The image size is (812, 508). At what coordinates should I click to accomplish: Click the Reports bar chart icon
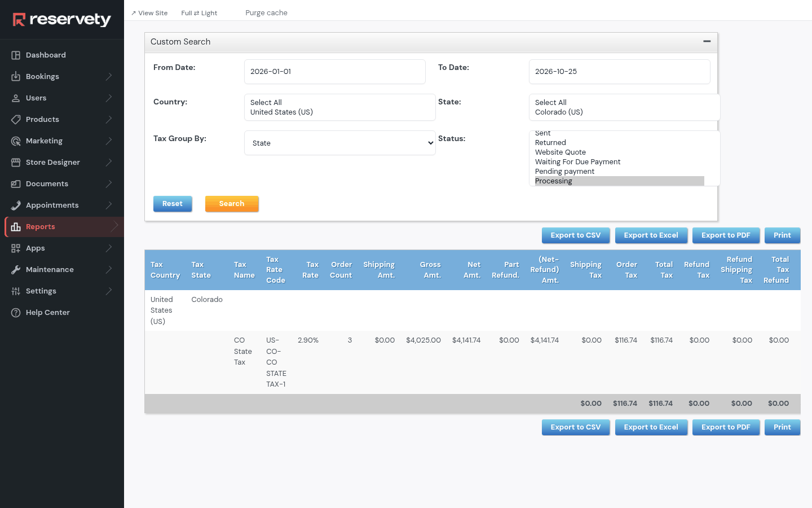16,227
